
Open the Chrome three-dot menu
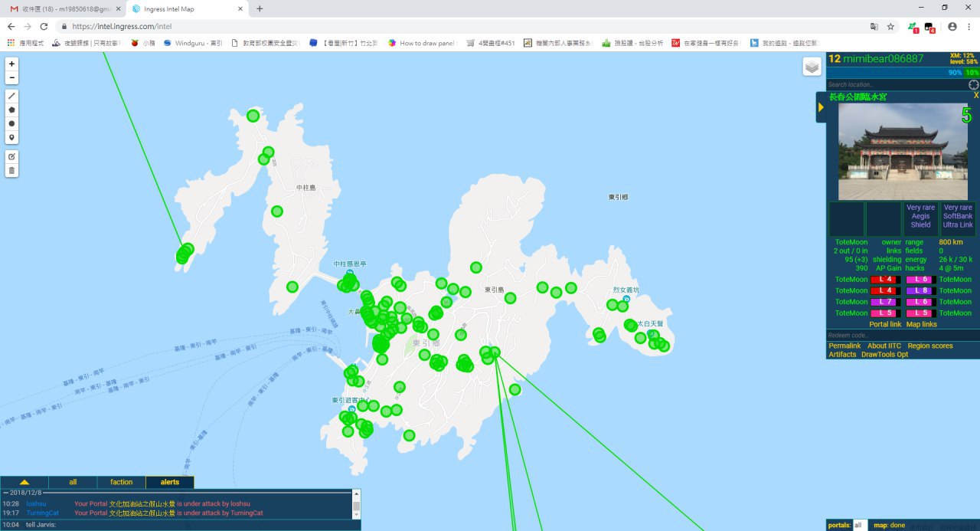click(x=969, y=26)
